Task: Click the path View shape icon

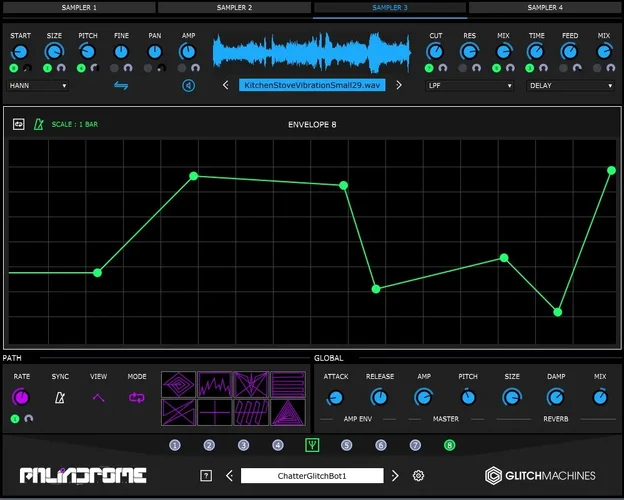Action: pos(98,397)
